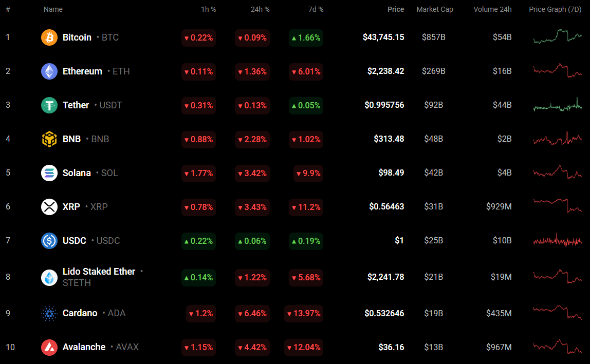The image size is (590, 364).
Task: Sort by the Market Cap column header
Action: pos(435,9)
